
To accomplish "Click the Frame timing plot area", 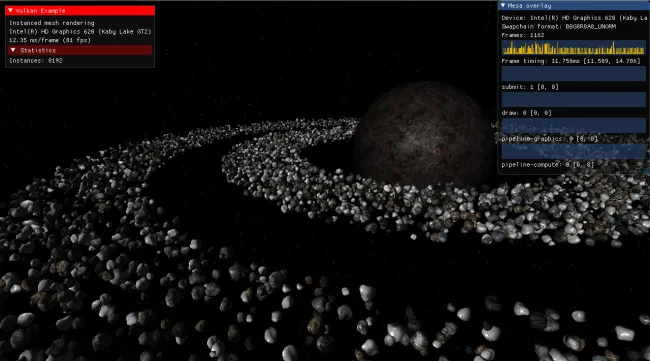I will (573, 73).
